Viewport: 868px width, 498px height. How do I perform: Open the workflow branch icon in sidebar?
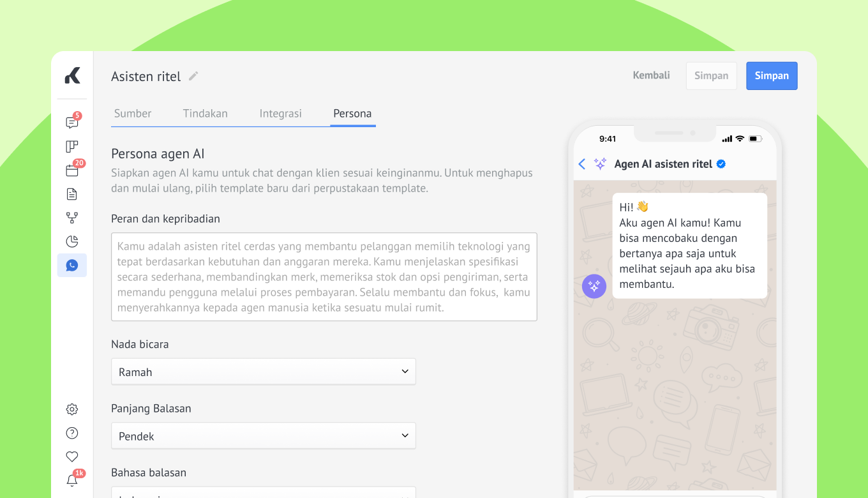(71, 218)
